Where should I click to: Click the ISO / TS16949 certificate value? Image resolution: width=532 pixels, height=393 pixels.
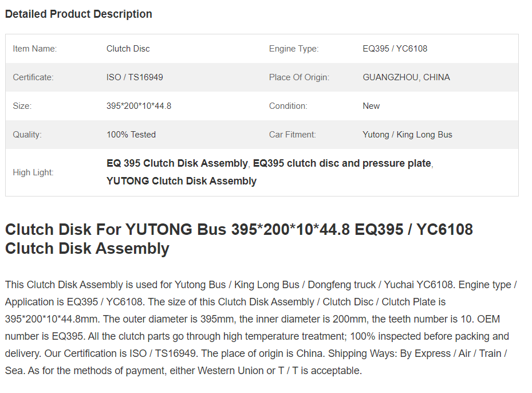(x=135, y=77)
